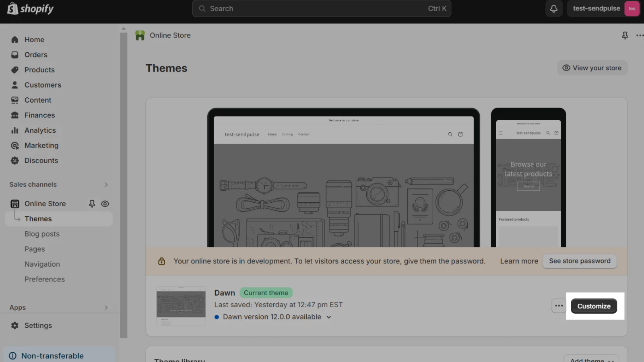Click the Shopify logo

(x=31, y=8)
